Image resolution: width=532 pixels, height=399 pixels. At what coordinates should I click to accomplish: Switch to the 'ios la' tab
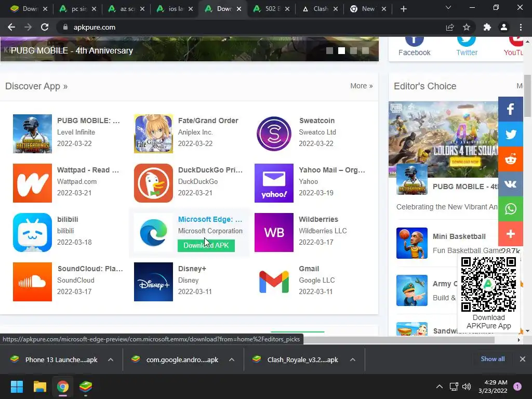click(175, 9)
